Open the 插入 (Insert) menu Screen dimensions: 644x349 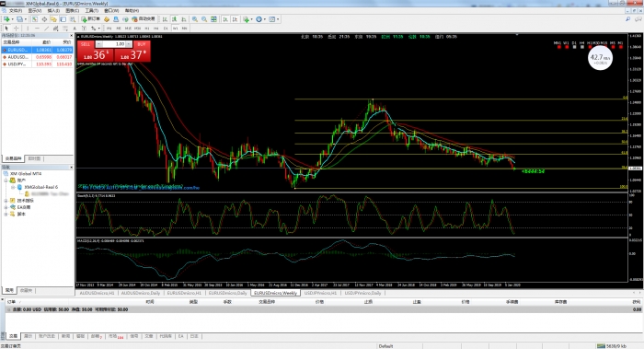pos(53,10)
